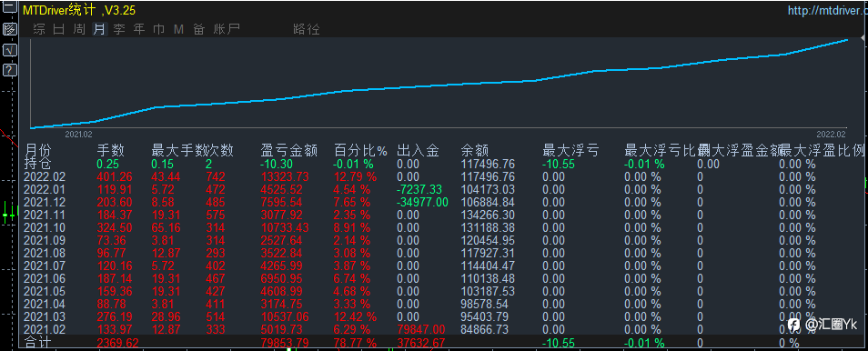Click the 手数 column header
Screen dimensions: 868x351
coord(110,151)
